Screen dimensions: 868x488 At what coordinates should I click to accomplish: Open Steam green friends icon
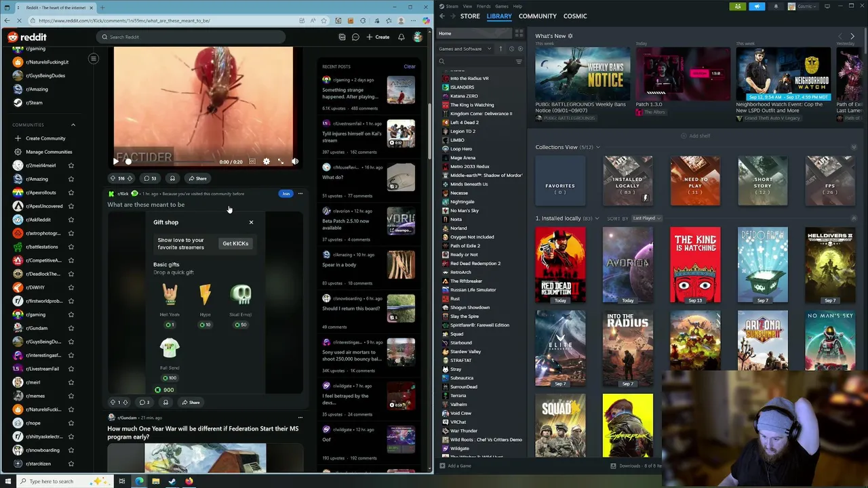tap(738, 6)
